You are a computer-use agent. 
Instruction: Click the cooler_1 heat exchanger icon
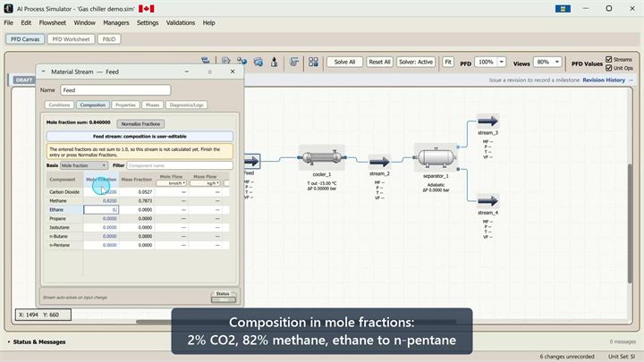click(x=322, y=157)
